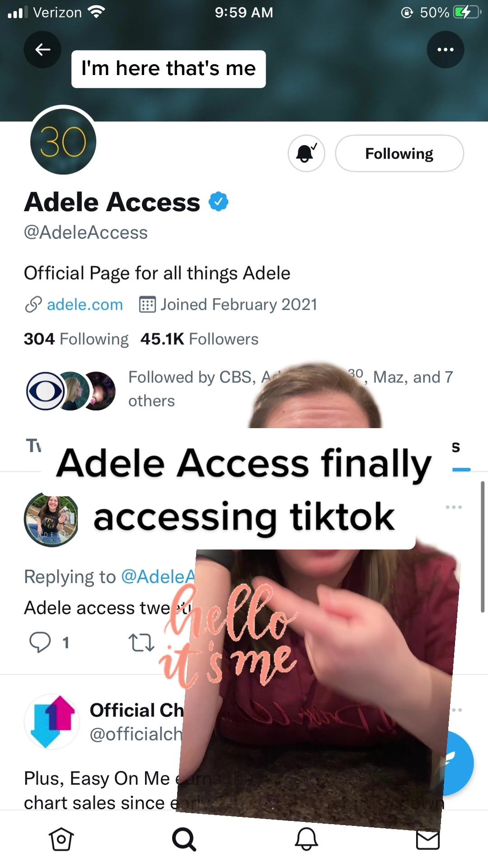This screenshot has height=868, width=488.
Task: Tap the reply bubble icon on the tweet
Action: (x=40, y=642)
